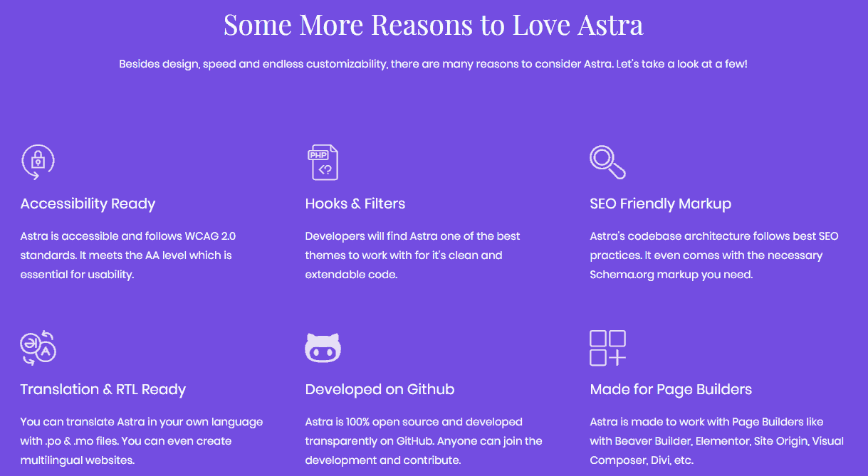Click the PHP file code icon
This screenshot has width=868, height=476.
pos(323,162)
